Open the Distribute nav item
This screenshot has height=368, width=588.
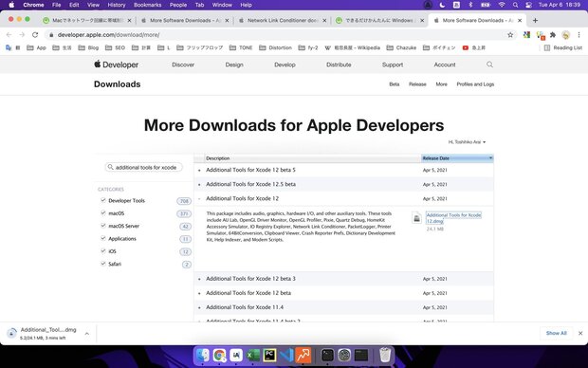coord(339,64)
